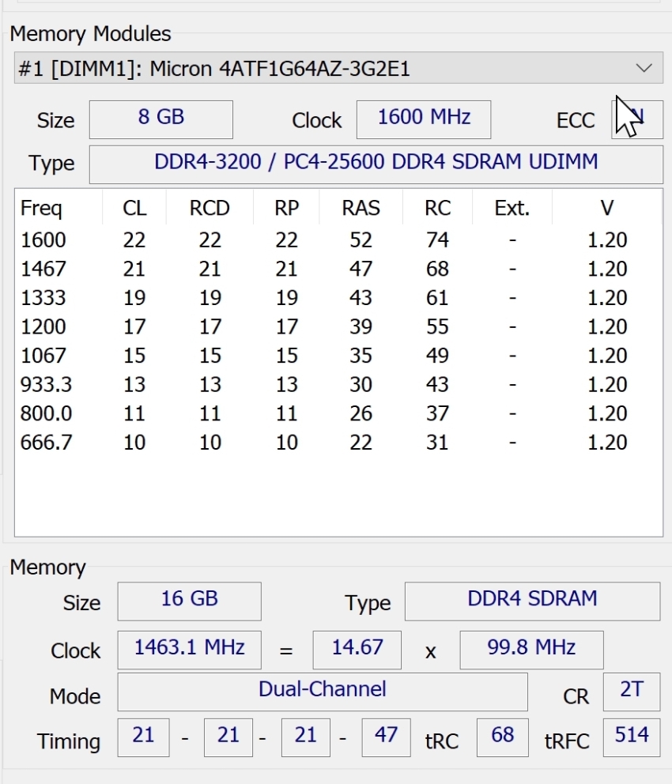Select the RCD column header
This screenshot has height=784, width=672.
(210, 208)
